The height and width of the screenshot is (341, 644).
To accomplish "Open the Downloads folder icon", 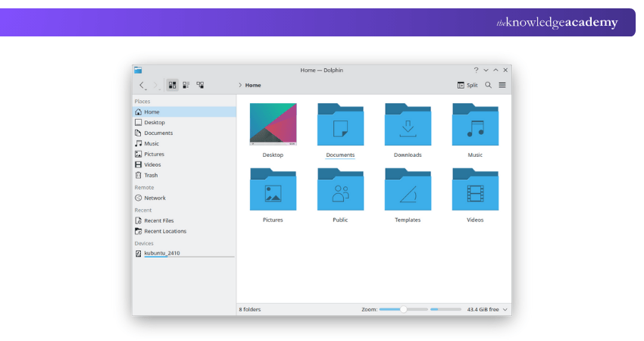I will click(408, 125).
